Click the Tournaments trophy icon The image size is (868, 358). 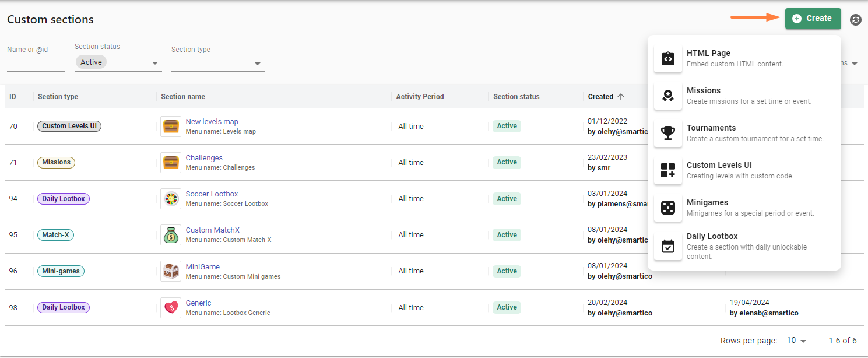(668, 134)
